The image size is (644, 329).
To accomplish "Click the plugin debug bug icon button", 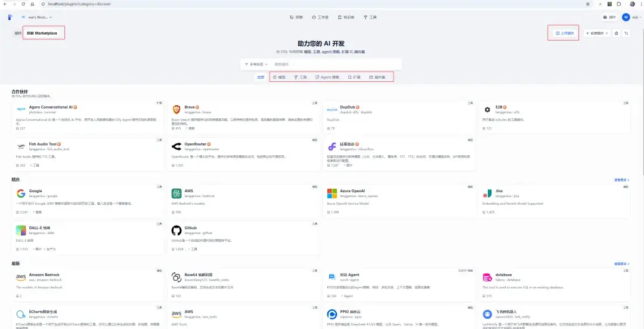I will pos(616,33).
